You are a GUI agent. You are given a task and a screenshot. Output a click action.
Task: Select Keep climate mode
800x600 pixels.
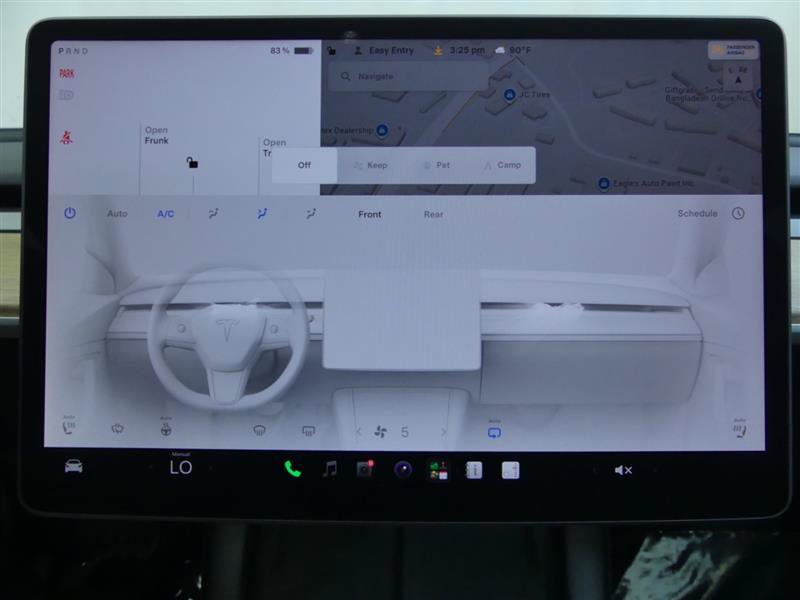point(371,165)
